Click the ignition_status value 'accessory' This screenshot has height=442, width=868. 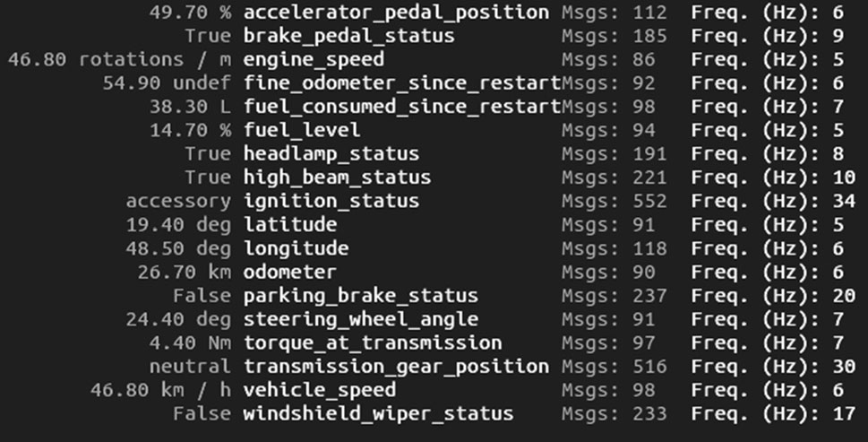click(178, 201)
